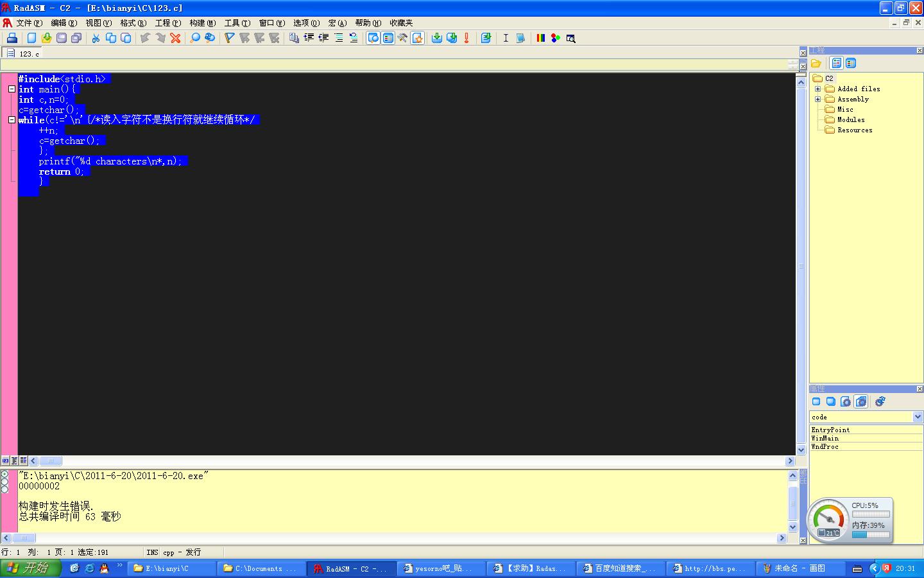Screen dimensions: 924x578
Task: Open the 帮助 menu
Action: (x=368, y=22)
